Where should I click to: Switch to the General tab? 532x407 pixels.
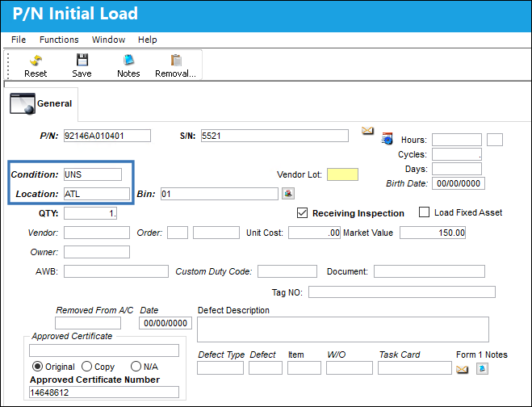click(x=41, y=103)
